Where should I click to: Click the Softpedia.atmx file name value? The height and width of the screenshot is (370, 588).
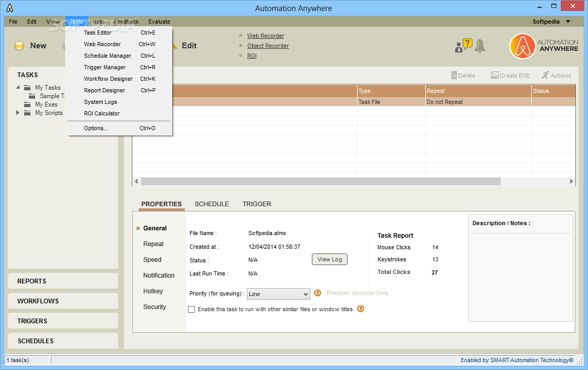(x=267, y=233)
